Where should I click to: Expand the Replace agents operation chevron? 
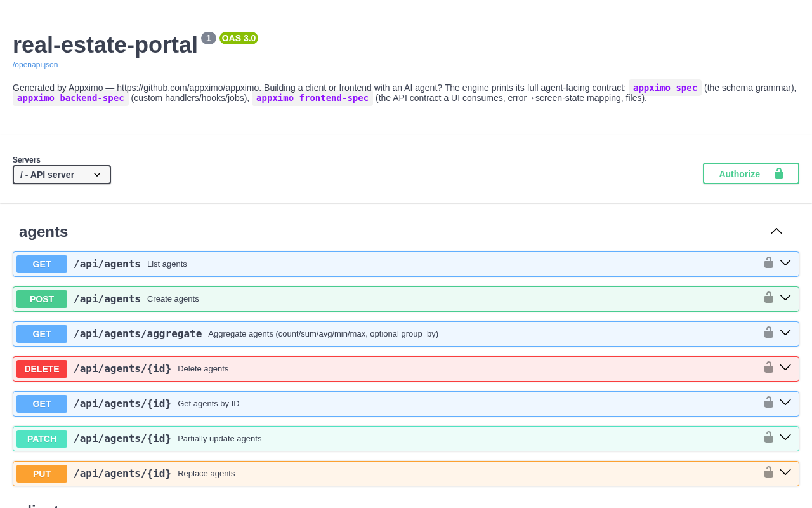785,472
